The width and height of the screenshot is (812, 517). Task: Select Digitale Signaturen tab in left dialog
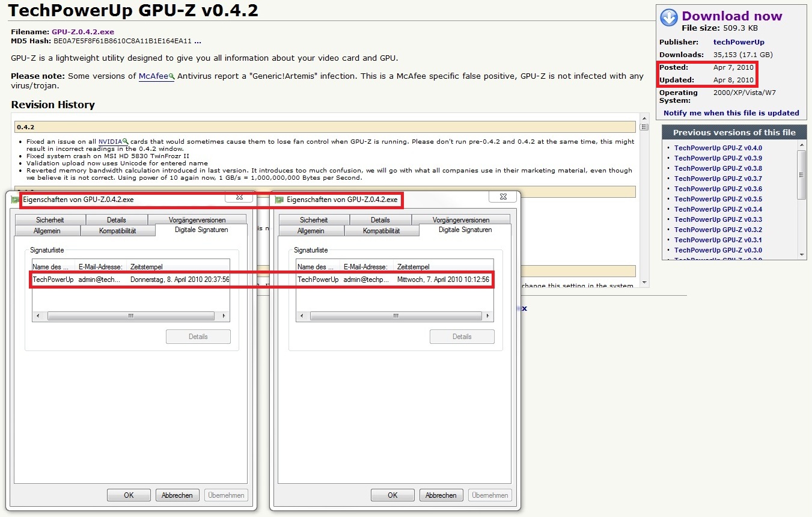coord(201,230)
